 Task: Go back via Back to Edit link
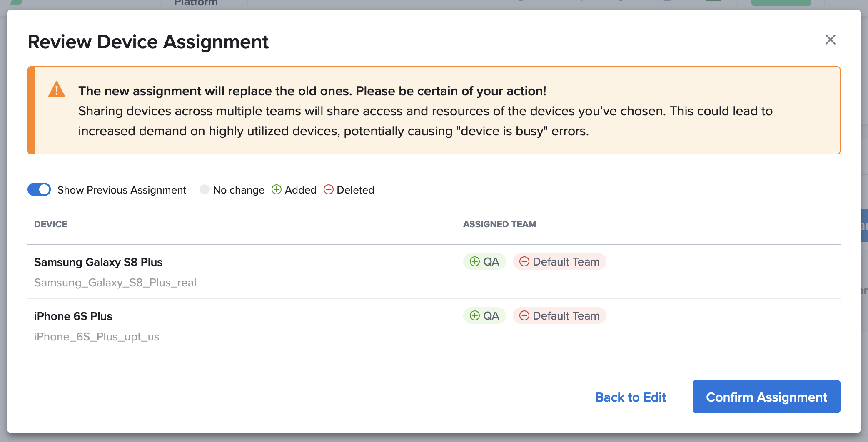pos(630,397)
